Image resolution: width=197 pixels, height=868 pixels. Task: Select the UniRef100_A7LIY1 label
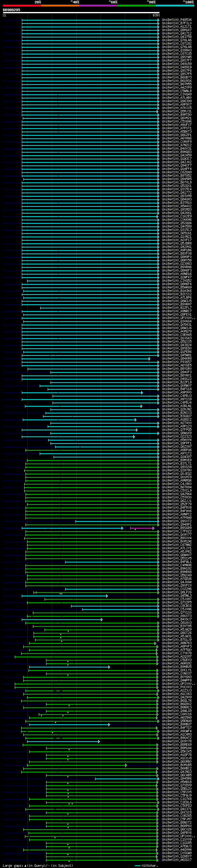click(x=177, y=548)
